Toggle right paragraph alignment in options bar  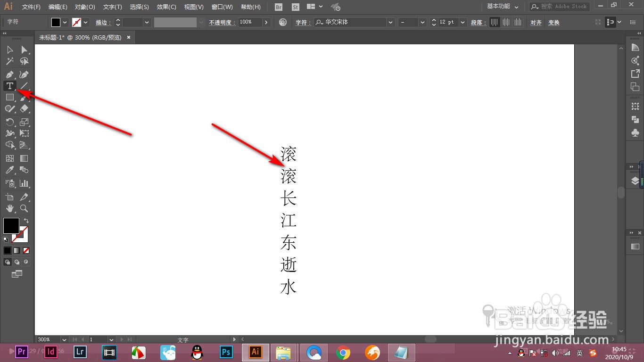click(517, 22)
